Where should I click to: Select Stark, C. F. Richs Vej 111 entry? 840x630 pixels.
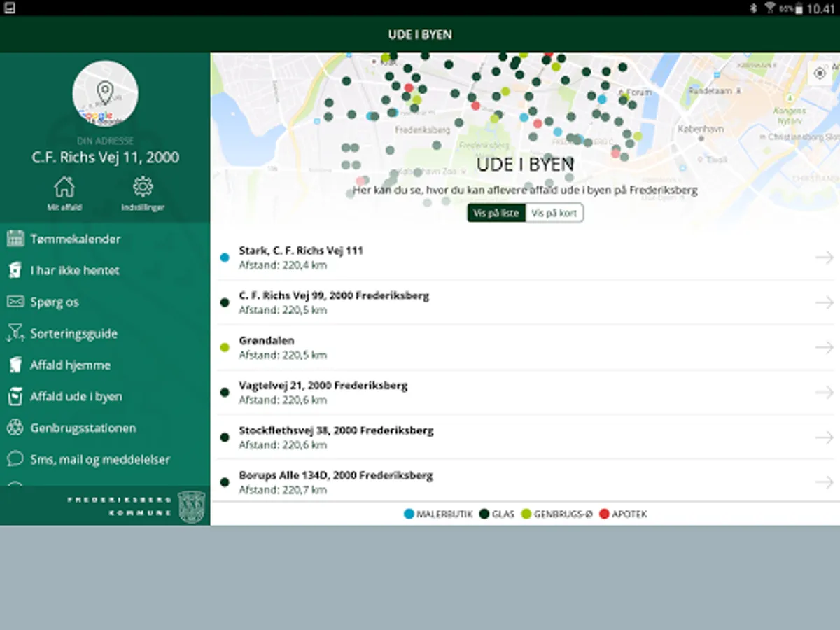pos(525,258)
